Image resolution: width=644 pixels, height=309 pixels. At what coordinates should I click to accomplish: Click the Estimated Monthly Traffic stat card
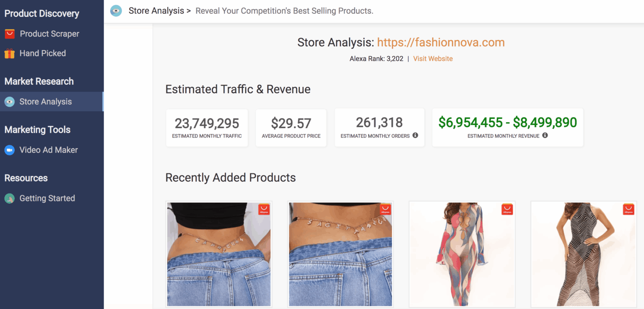click(207, 128)
